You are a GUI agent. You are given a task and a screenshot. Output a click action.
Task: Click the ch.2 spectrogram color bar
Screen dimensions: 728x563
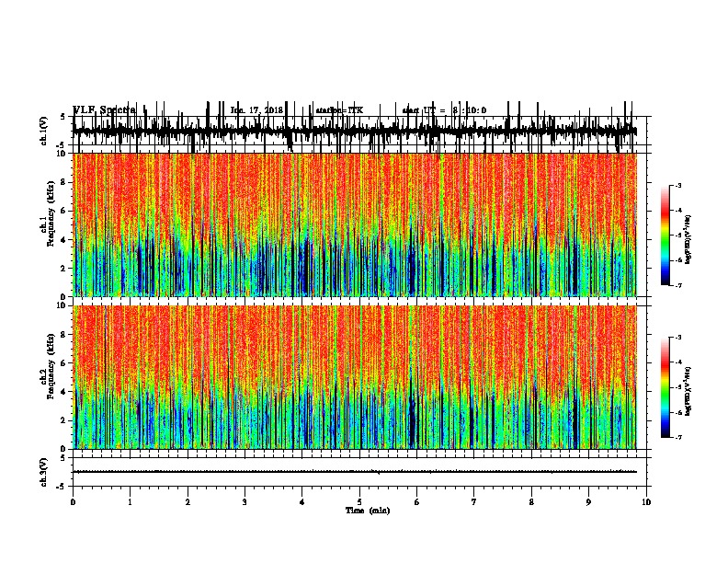tap(665, 387)
